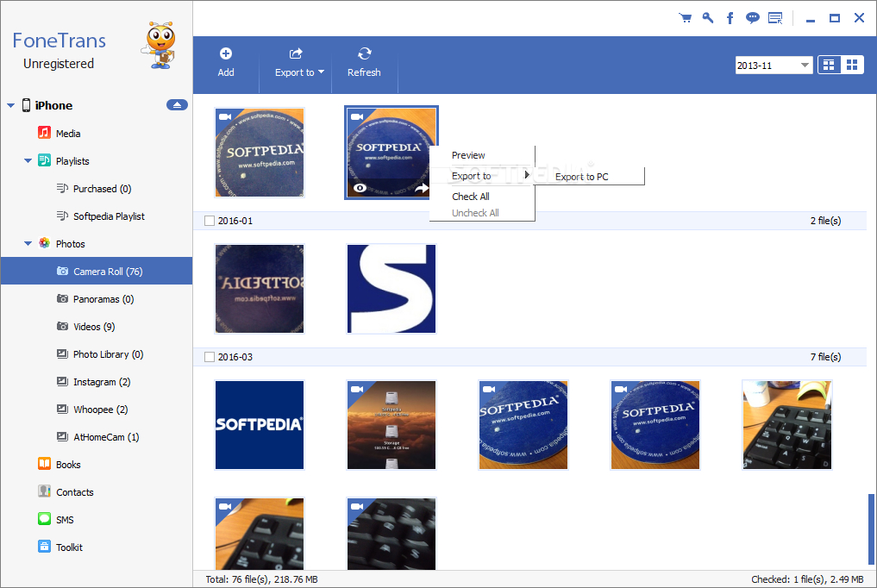Open the Export to toolbar dropdown
The height and width of the screenshot is (588, 877).
(299, 63)
